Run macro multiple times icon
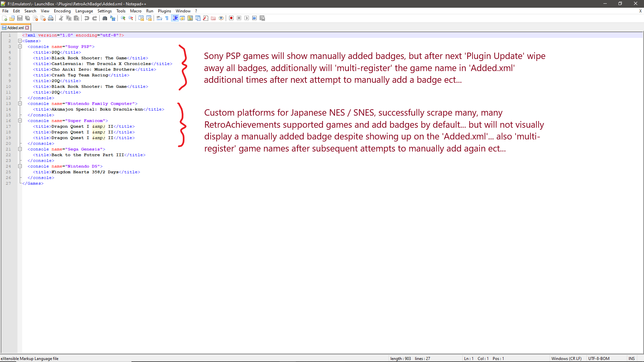The image size is (644, 362). pyautogui.click(x=255, y=18)
